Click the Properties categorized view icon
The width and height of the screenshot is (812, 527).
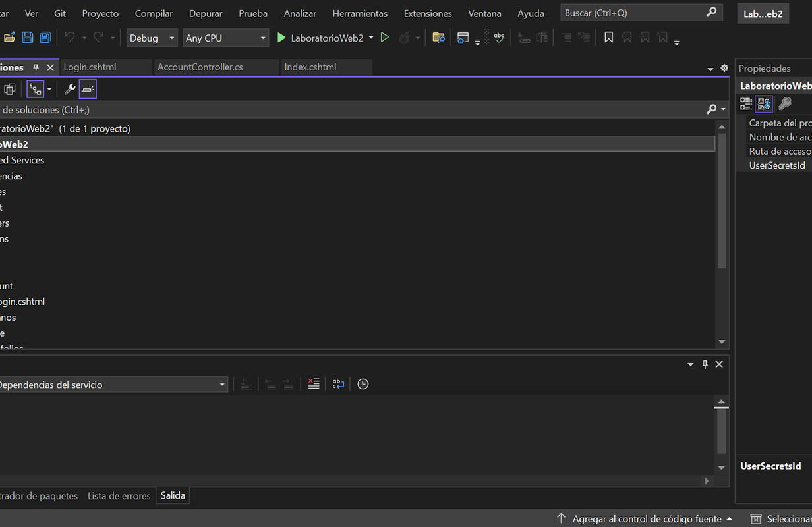click(746, 103)
